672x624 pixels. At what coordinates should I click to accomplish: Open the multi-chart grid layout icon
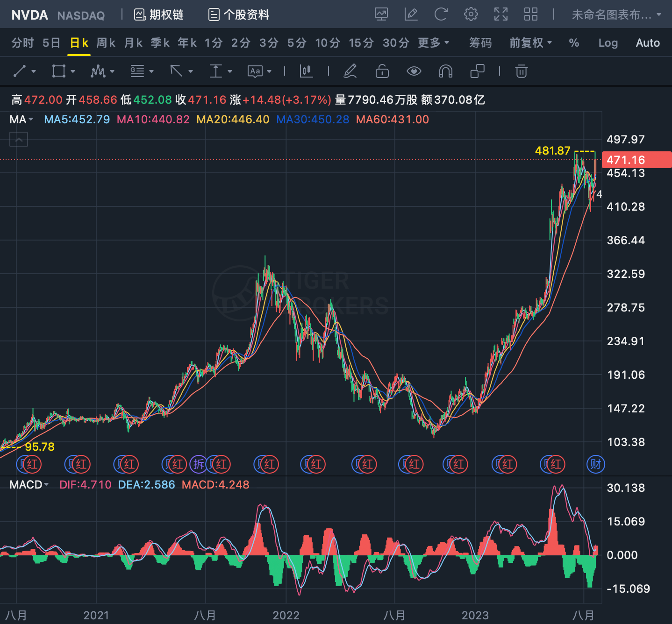click(531, 14)
